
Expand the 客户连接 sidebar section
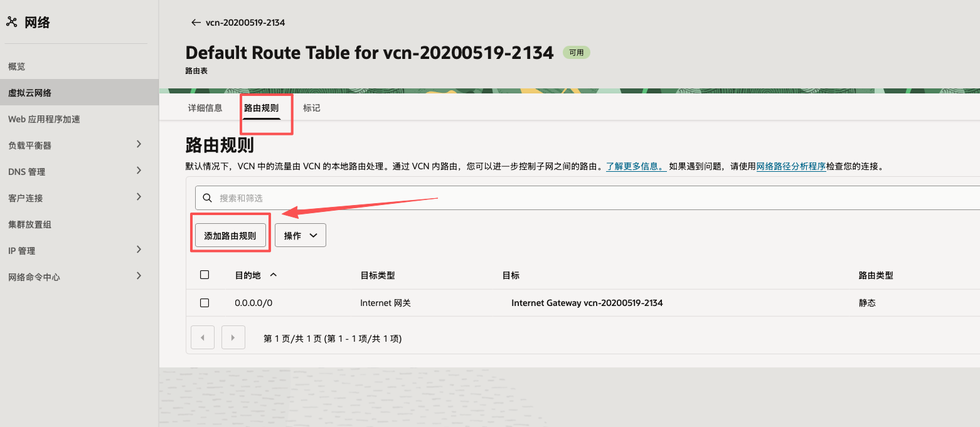point(139,198)
